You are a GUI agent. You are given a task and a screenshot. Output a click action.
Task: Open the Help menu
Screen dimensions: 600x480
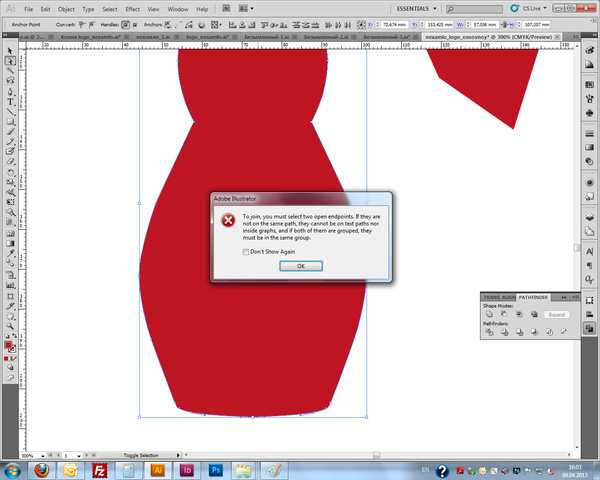pos(202,9)
